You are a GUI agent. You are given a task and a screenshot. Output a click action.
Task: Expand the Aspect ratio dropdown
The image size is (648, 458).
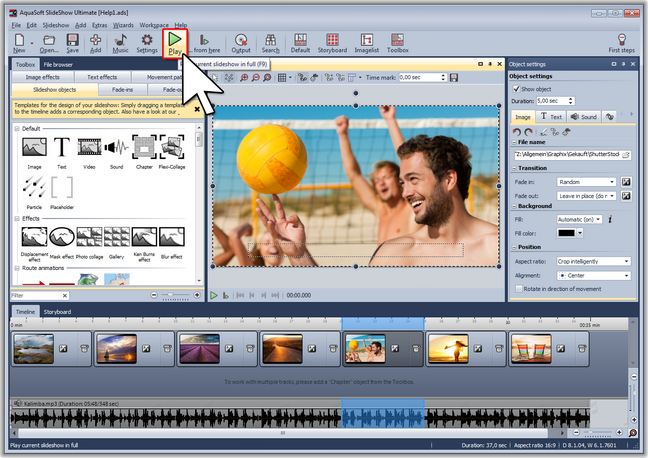[594, 261]
